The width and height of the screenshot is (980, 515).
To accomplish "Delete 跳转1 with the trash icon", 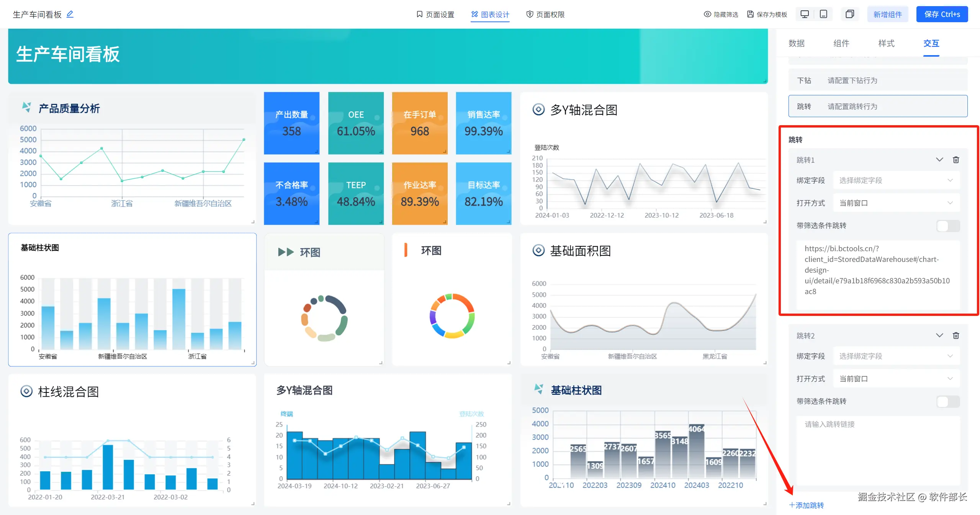I will point(956,160).
